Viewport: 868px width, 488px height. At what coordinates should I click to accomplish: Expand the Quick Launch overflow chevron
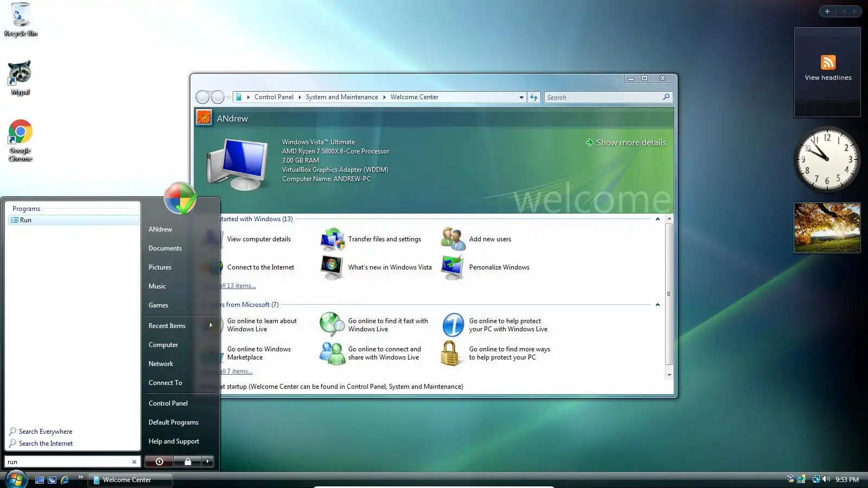tap(80, 477)
